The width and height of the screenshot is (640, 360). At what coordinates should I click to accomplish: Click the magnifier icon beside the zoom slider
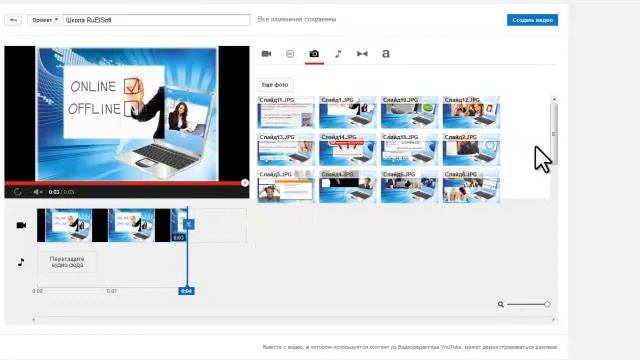click(x=501, y=304)
